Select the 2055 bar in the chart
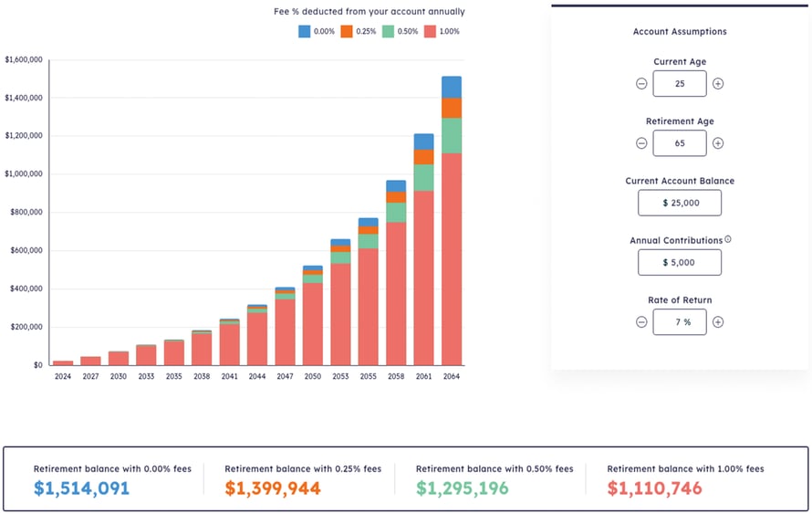This screenshot has width=812, height=514. click(x=369, y=292)
